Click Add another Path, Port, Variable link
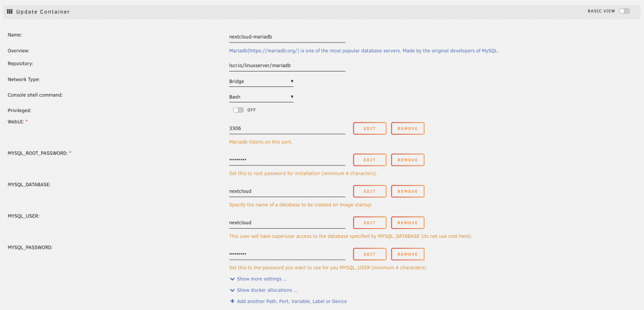This screenshot has height=310, width=644. (x=292, y=302)
